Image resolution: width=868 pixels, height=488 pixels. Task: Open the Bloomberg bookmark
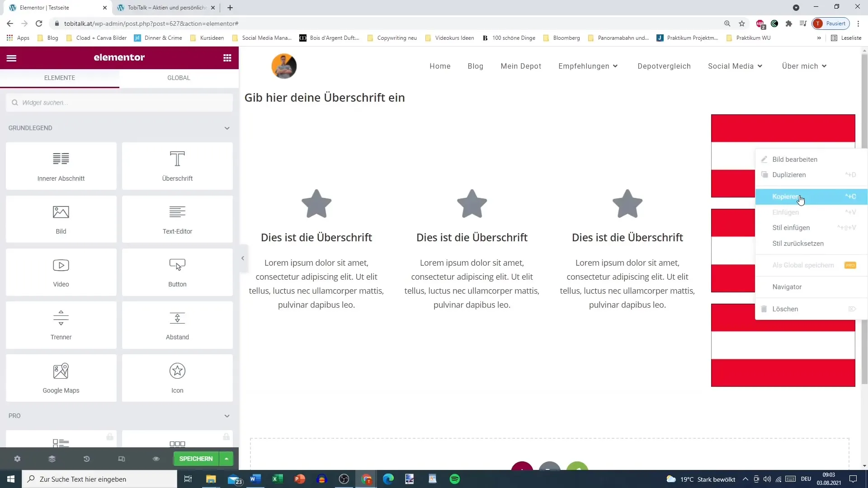pyautogui.click(x=561, y=38)
